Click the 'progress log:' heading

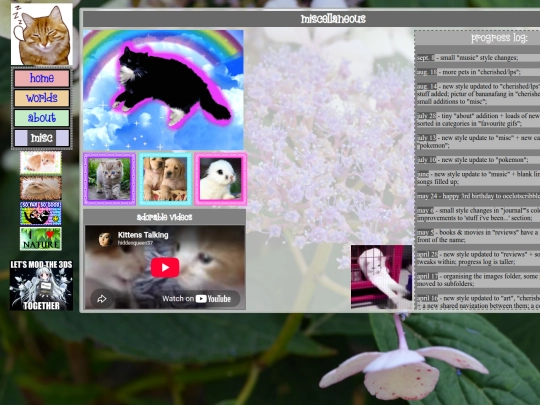pyautogui.click(x=499, y=38)
